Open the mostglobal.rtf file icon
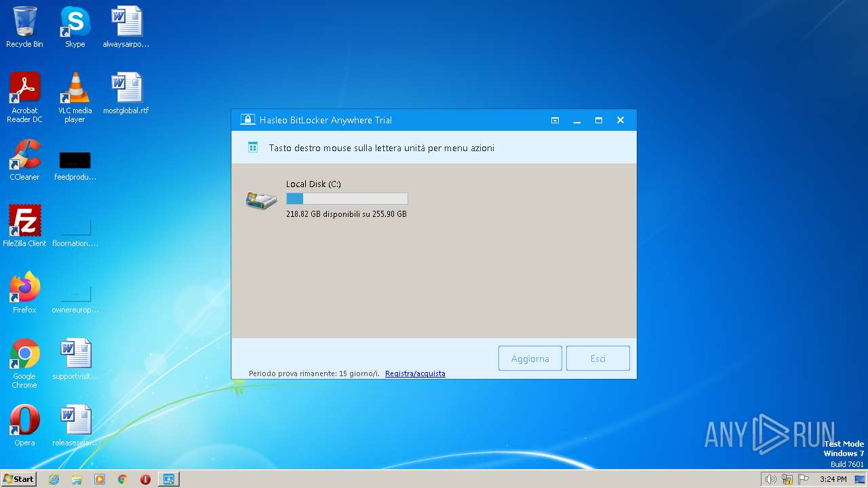The height and width of the screenshot is (488, 868). pyautogui.click(x=126, y=94)
